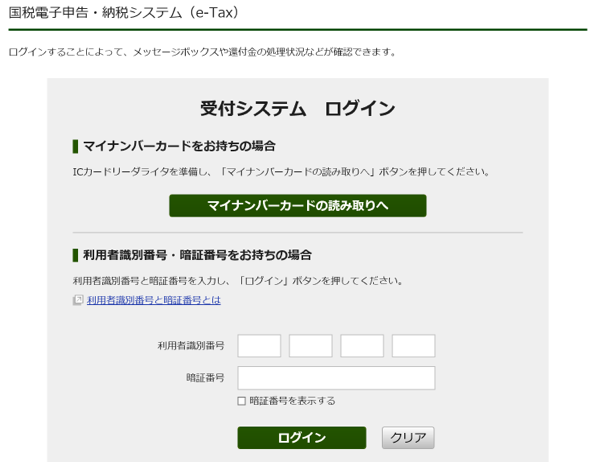Focus the first 利用者識別番号 input box

tap(259, 346)
